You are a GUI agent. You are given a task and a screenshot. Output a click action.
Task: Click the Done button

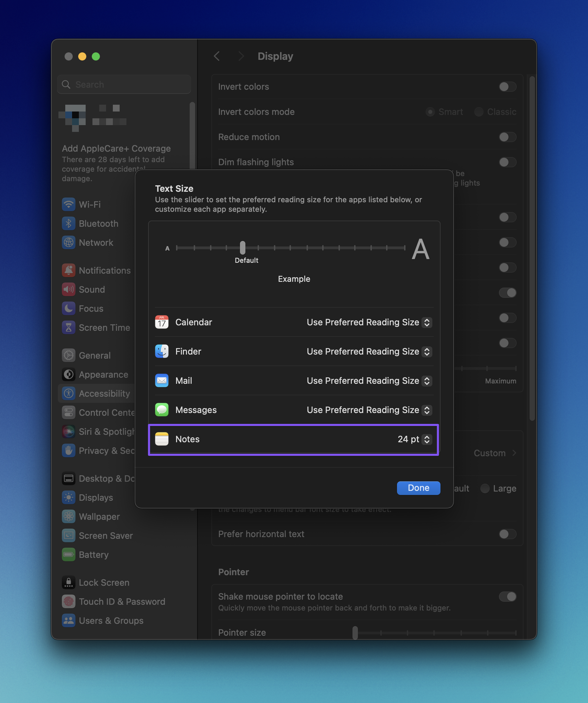point(418,488)
